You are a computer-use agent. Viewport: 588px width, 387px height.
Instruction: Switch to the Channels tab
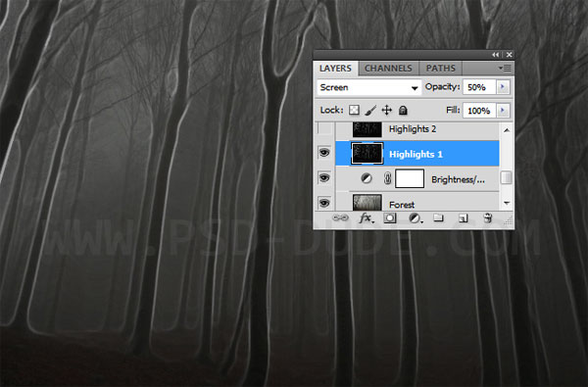click(x=388, y=69)
